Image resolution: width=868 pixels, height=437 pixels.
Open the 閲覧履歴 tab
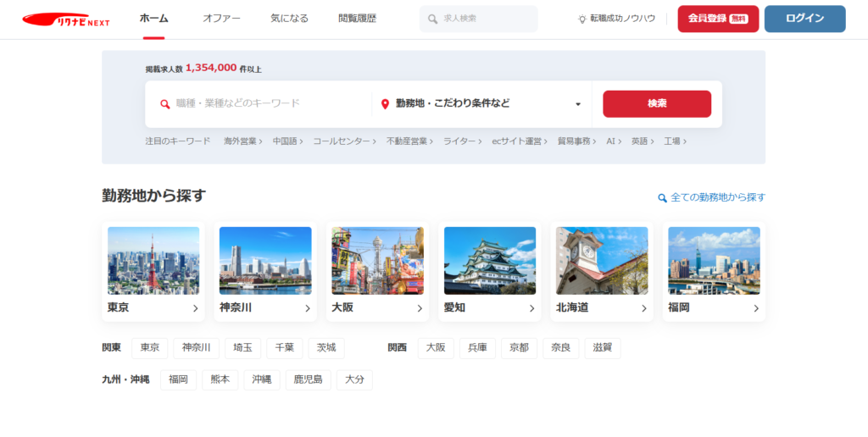point(357,19)
